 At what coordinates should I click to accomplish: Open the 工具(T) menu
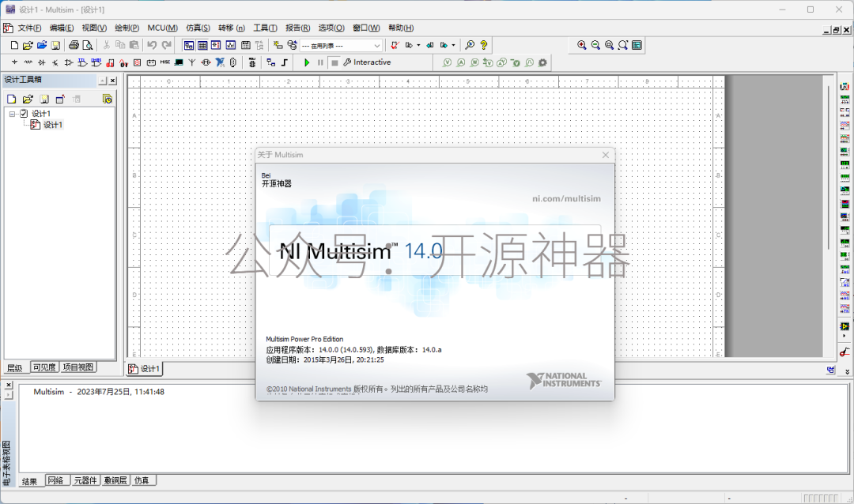point(265,28)
